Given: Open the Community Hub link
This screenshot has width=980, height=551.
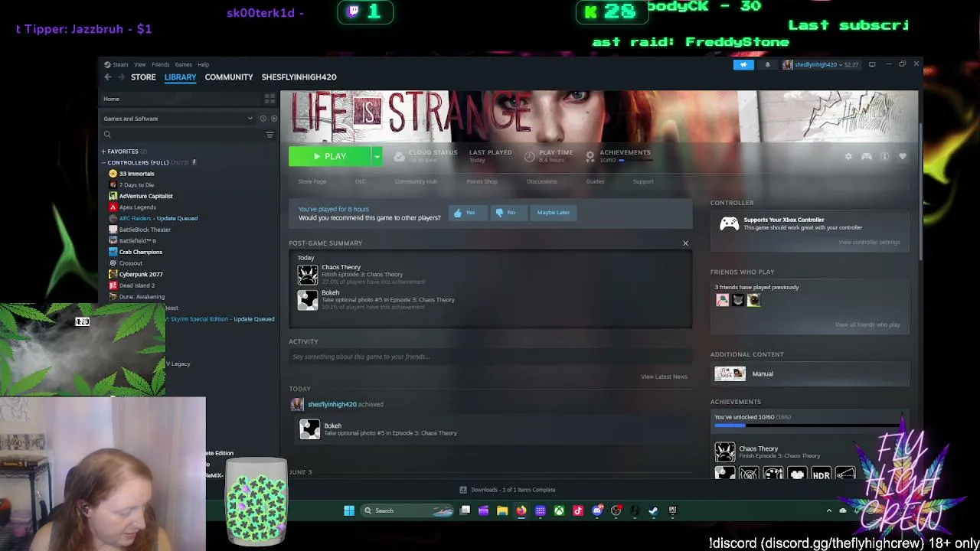Looking at the screenshot, I should 416,181.
